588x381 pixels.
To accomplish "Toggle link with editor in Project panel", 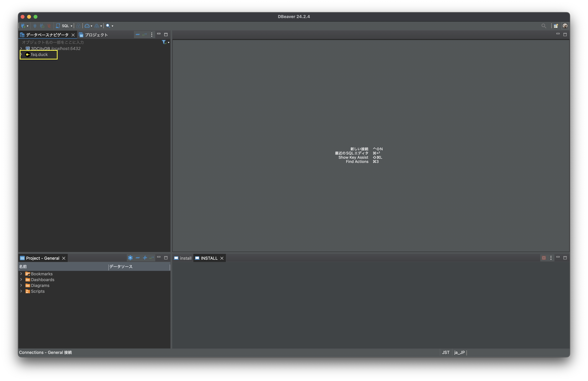I will click(x=152, y=258).
